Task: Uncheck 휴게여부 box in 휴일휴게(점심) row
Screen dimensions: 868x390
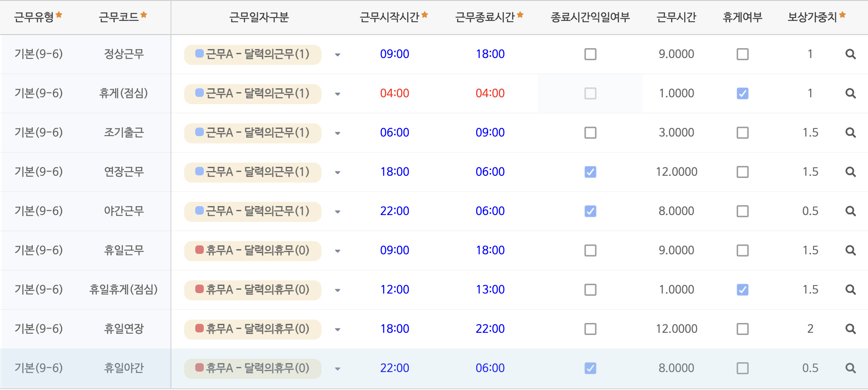Action: tap(743, 290)
